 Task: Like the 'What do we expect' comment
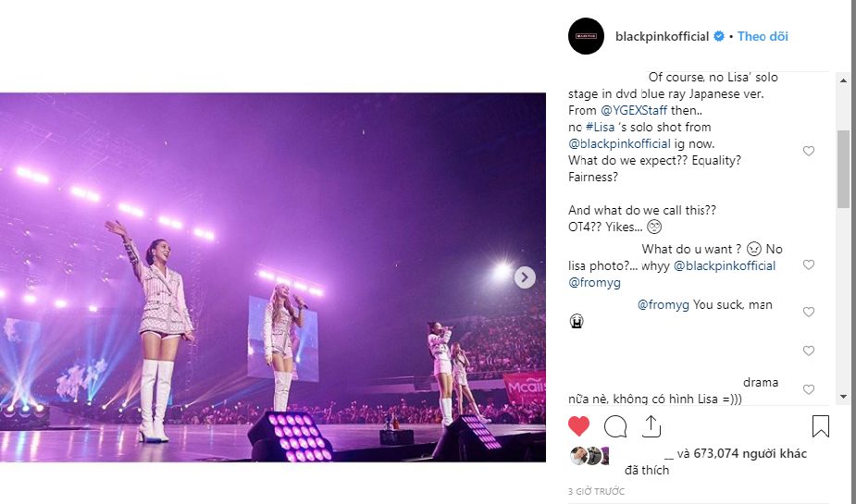pos(809,151)
